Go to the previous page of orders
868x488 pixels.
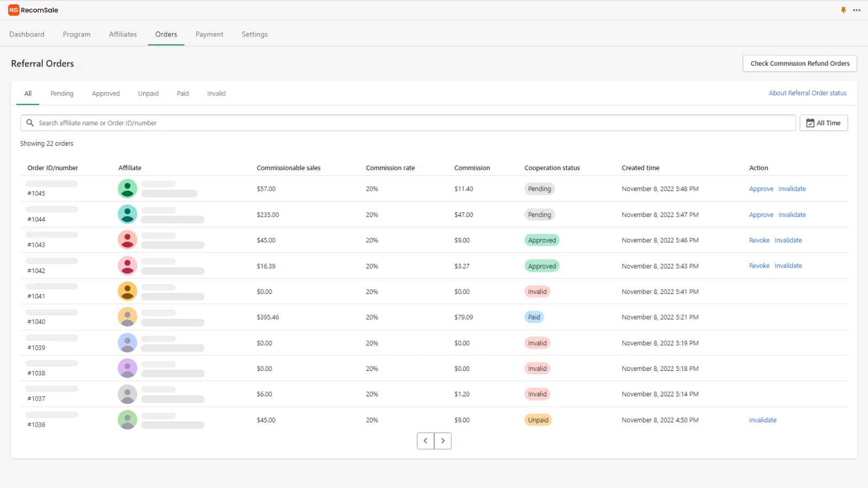pyautogui.click(x=425, y=441)
